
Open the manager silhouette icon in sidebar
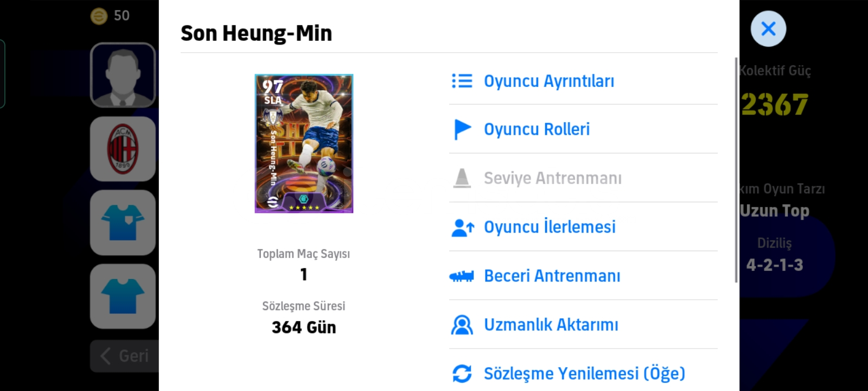123,75
